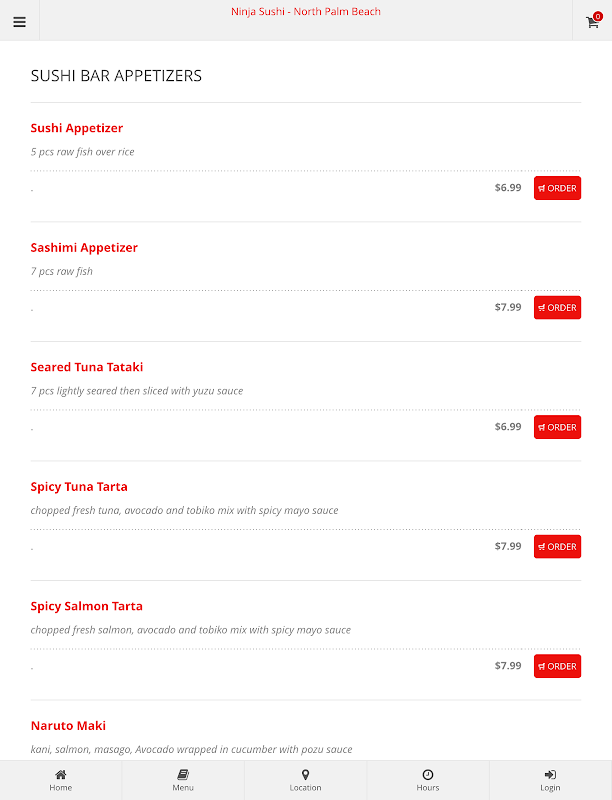The height and width of the screenshot is (800, 612).
Task: Add Seared Tuna Tataki to order
Action: [x=557, y=427]
